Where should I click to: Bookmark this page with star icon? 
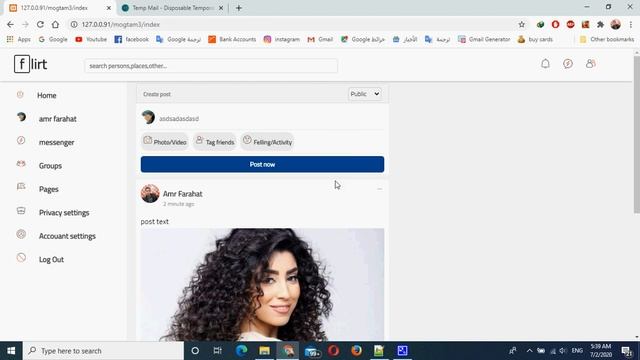tap(522, 24)
